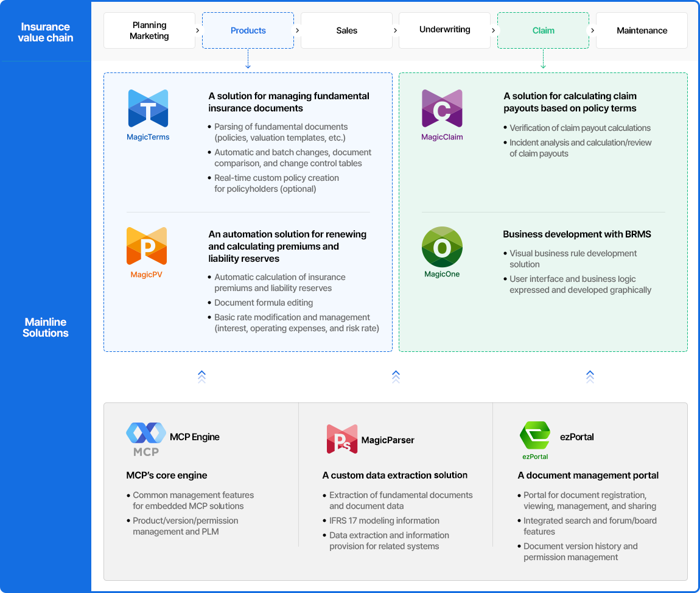Screen dimensions: 700x593
Task: Click 'Basic rate modification and management' bullet
Action: pos(296,323)
